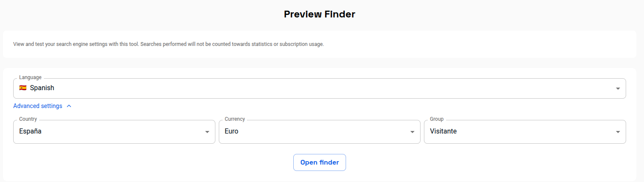Viewport: 644px width, 182px height.
Task: Click the Group field label
Action: [x=437, y=119]
